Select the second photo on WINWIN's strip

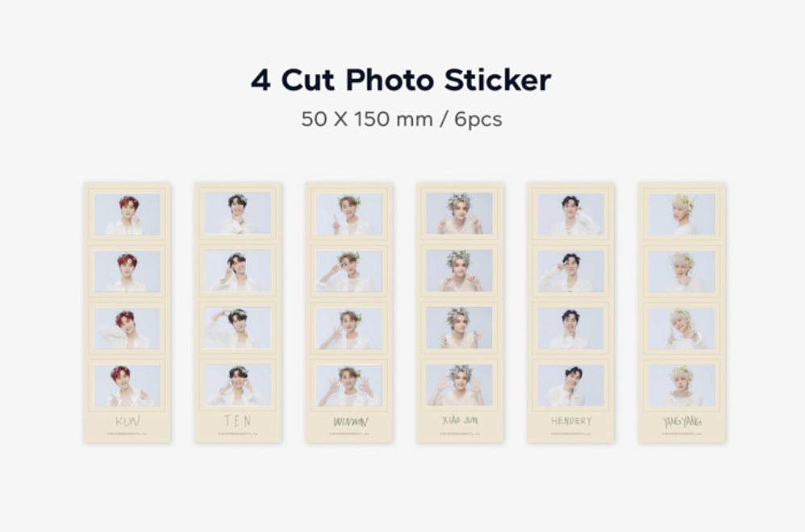[x=349, y=271]
